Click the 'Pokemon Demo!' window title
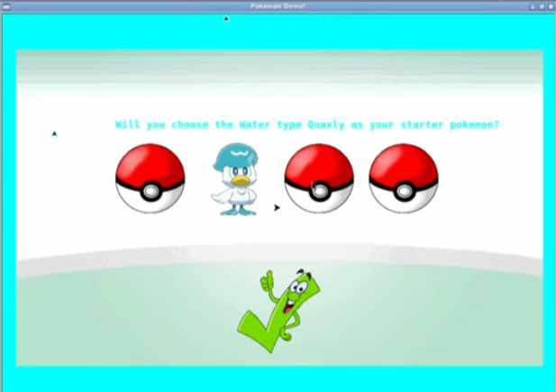This screenshot has height=392, width=556. click(x=278, y=6)
